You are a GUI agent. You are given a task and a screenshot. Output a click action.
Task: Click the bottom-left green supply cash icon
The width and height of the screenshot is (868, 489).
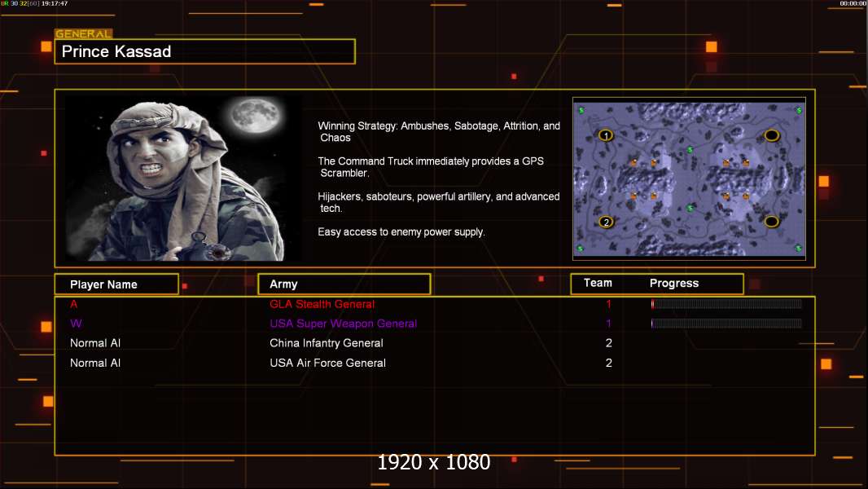(x=580, y=248)
